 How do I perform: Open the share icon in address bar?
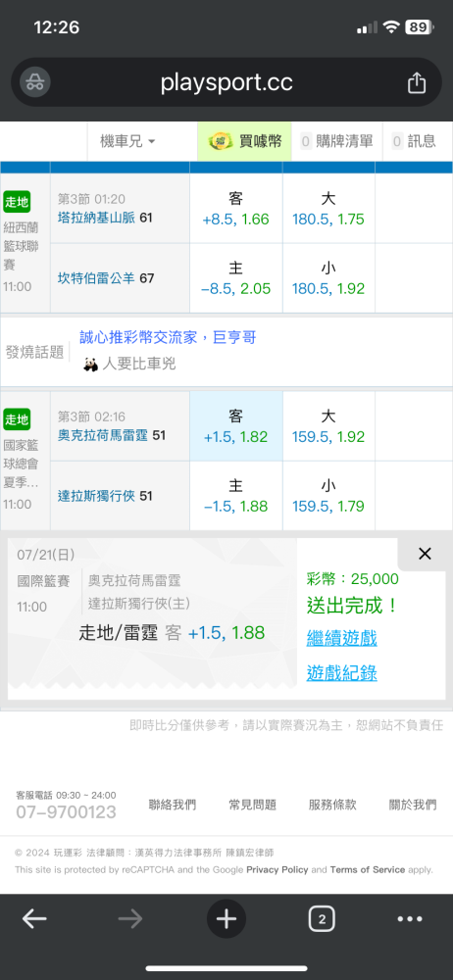[417, 82]
